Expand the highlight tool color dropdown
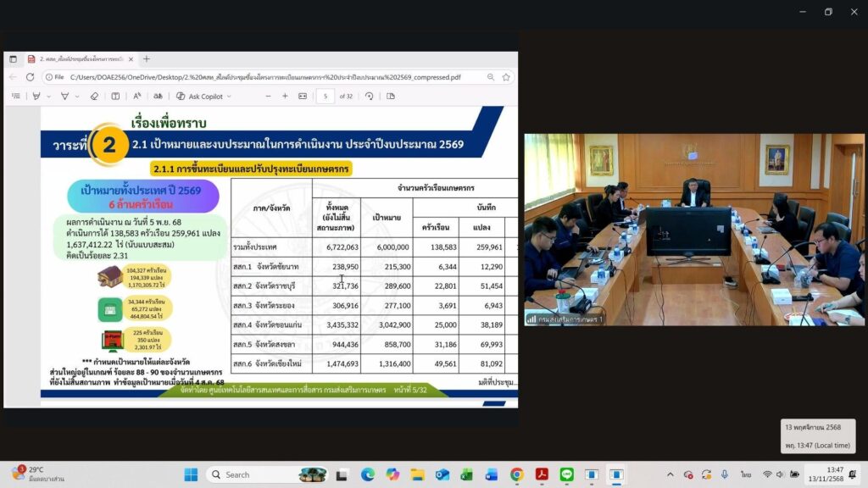 (47, 97)
